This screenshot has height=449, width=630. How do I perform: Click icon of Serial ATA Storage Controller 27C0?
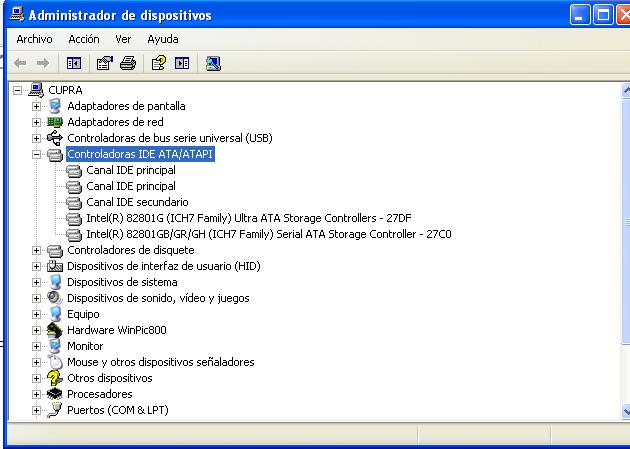point(74,235)
